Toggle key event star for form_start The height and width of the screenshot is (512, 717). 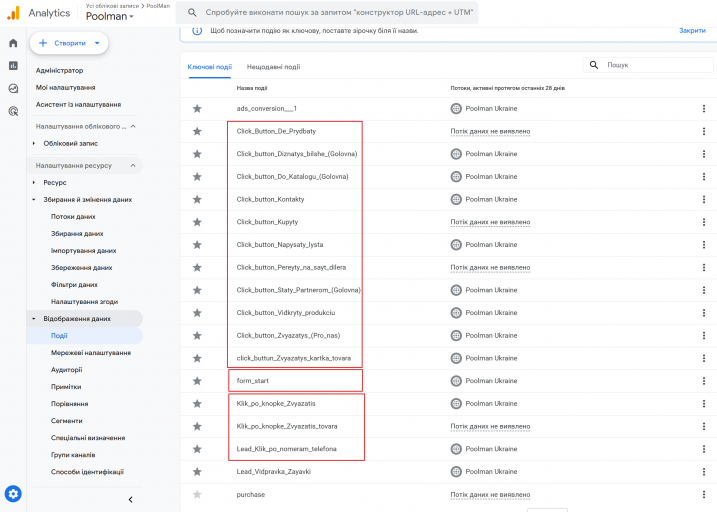click(x=197, y=381)
